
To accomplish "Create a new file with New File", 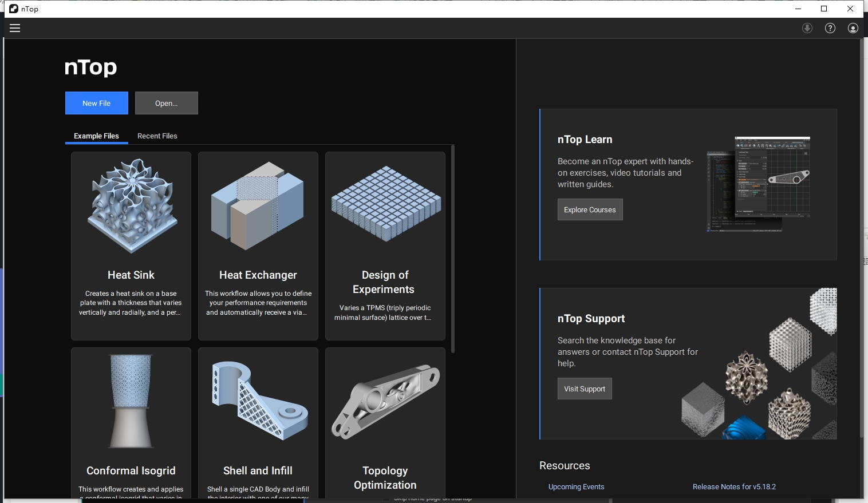I will pyautogui.click(x=96, y=103).
